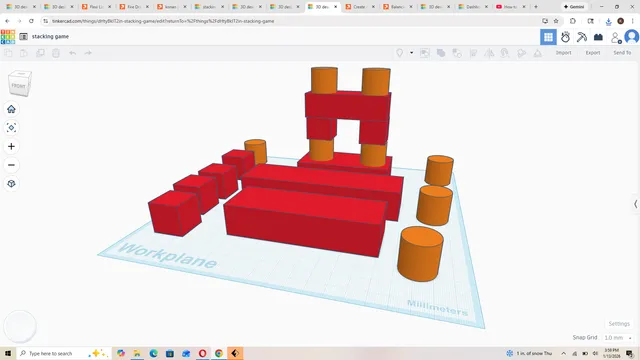Expand the shapes panel side arrow

click(636, 204)
